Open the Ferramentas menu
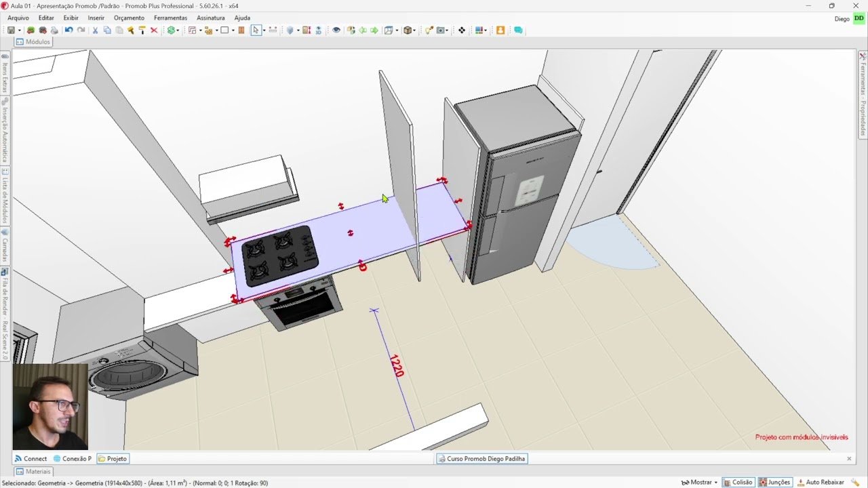The image size is (868, 488). [170, 18]
